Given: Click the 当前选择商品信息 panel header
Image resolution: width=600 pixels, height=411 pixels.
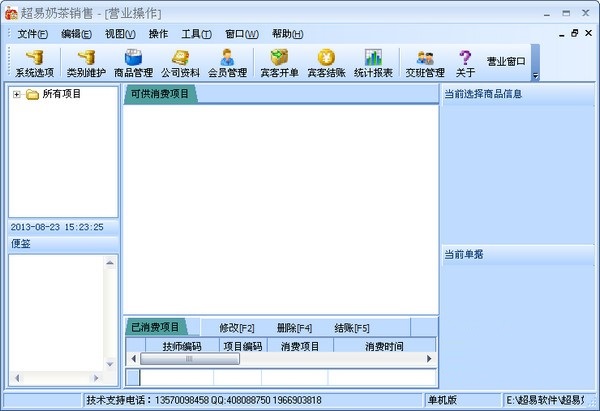Looking at the screenshot, I should coord(518,94).
